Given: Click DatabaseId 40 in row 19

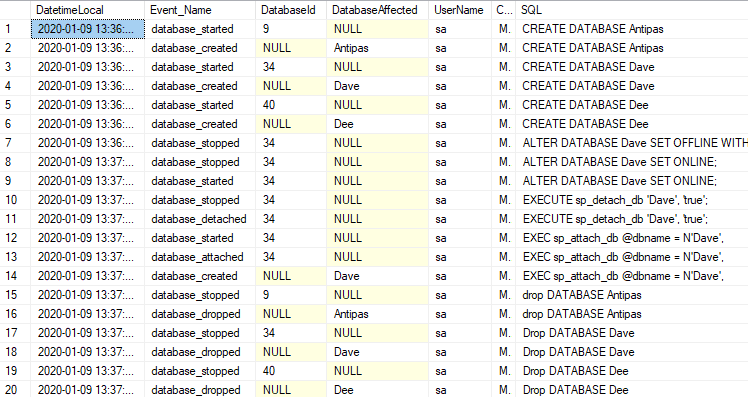Looking at the screenshot, I should 291,371.
